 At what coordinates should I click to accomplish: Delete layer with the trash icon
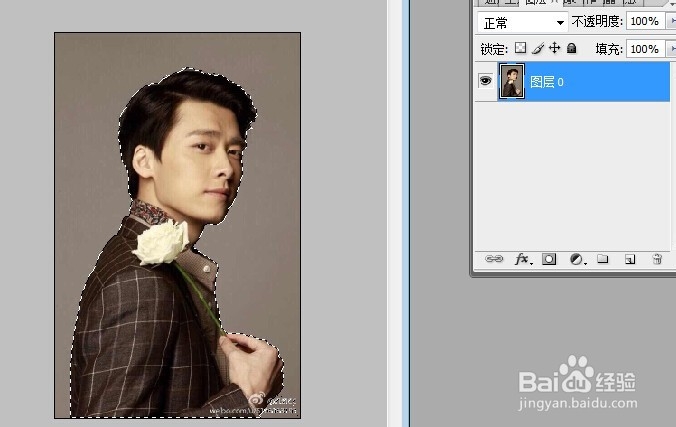tap(657, 259)
